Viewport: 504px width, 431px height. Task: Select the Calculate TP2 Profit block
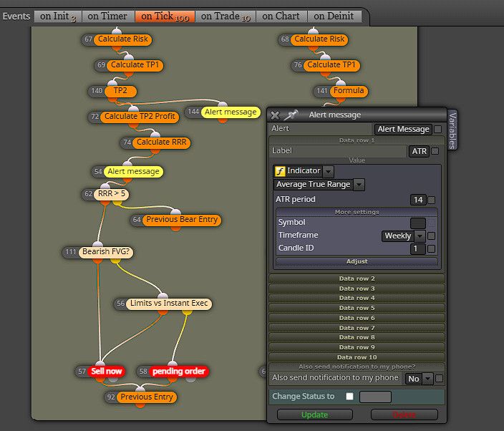click(140, 117)
